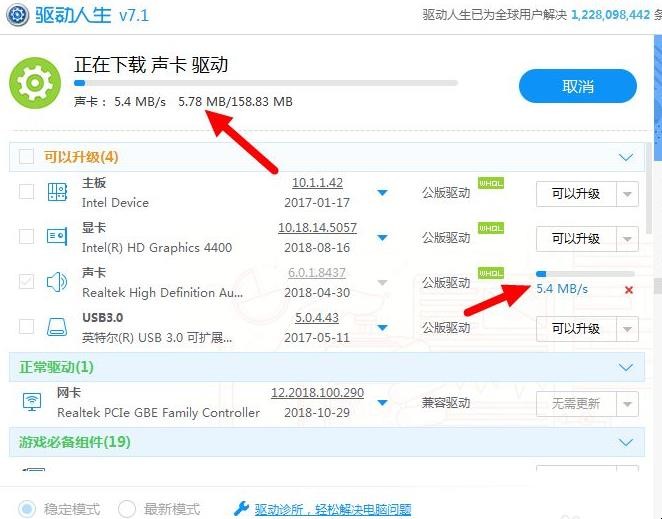The image size is (662, 519).
Task: Click the 声卡 speaker icon
Action: click(x=57, y=282)
